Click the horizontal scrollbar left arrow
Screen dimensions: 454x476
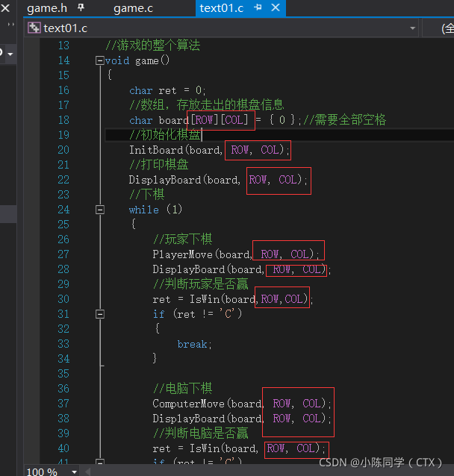[x=88, y=472]
